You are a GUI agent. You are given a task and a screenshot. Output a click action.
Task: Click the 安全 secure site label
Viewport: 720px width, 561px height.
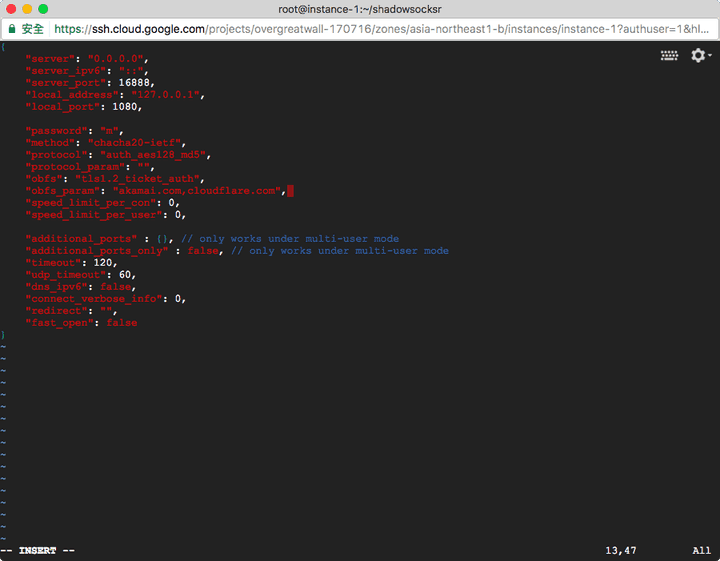[x=32, y=29]
